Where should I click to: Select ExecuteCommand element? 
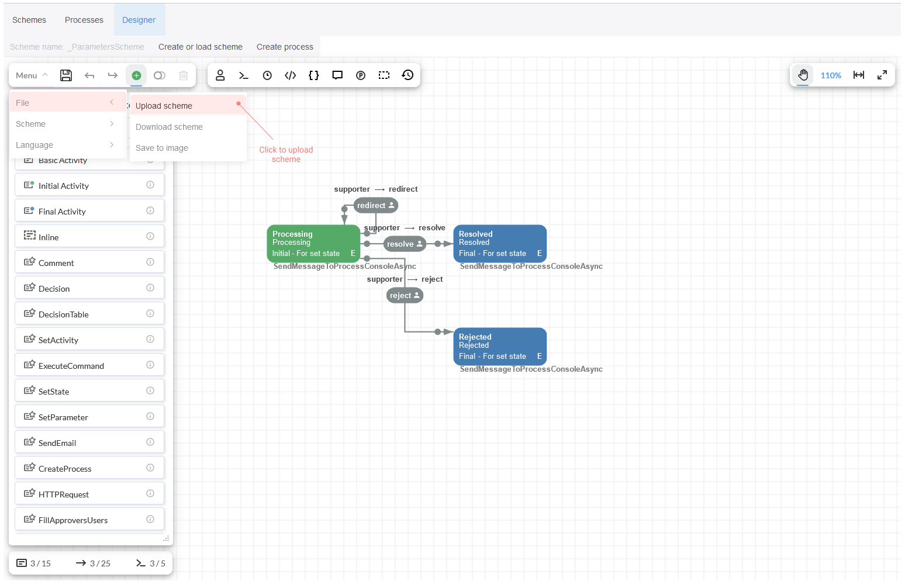[x=89, y=365]
